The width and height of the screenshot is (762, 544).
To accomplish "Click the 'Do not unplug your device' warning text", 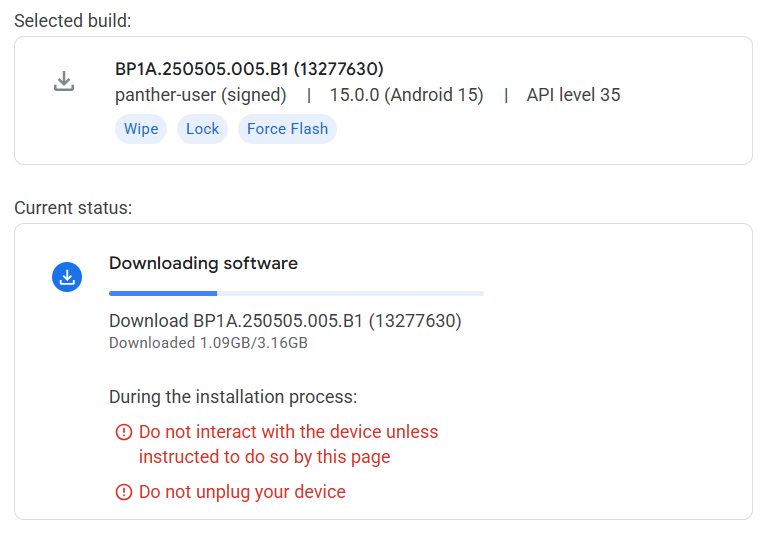I will (242, 492).
